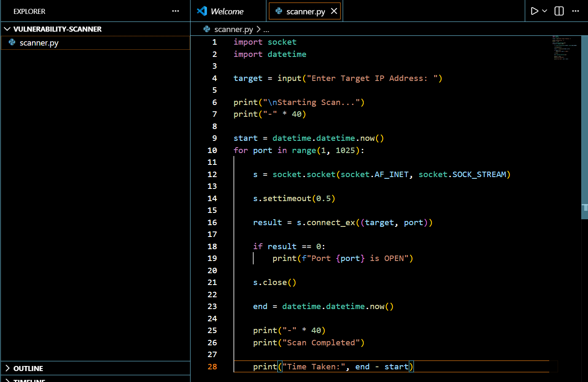The image size is (588, 382).
Task: Place cursor on 'import datetime' line
Action: point(270,54)
